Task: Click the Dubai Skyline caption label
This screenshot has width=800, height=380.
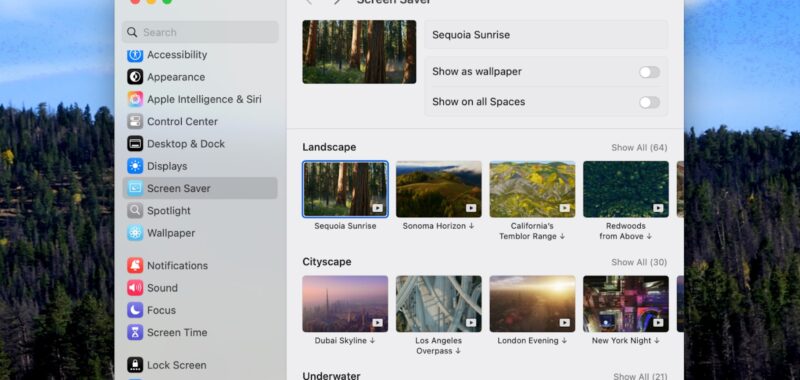Action: tap(345, 341)
